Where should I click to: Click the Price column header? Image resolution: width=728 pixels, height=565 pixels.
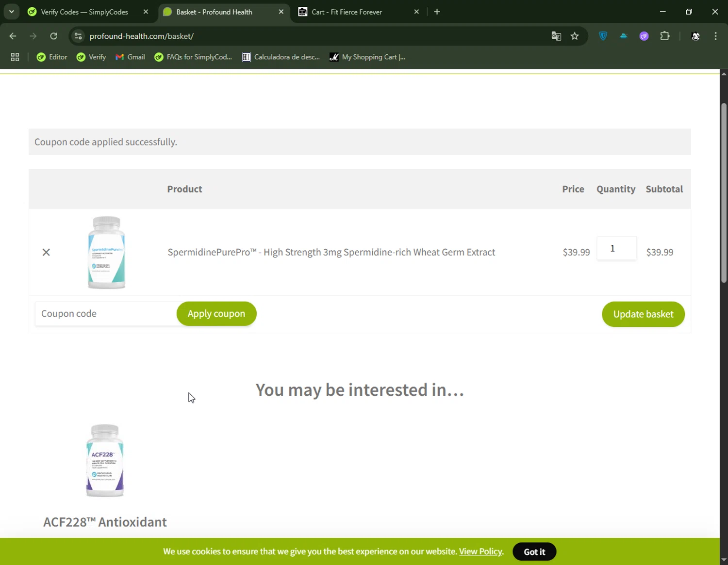(573, 189)
